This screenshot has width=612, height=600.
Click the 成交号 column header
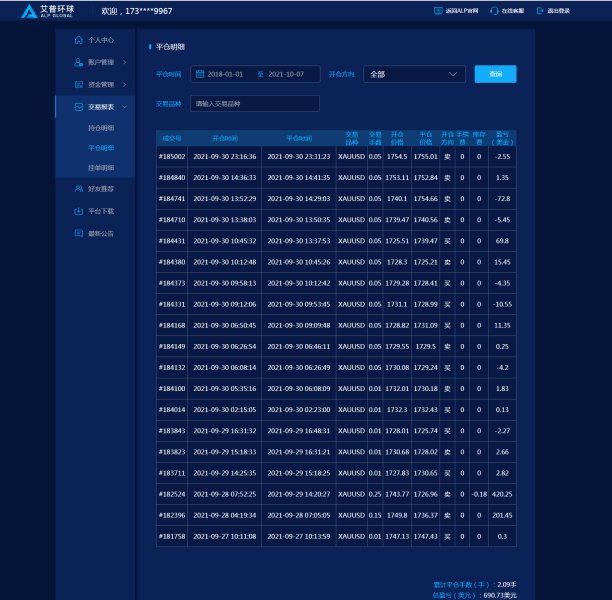[172, 138]
